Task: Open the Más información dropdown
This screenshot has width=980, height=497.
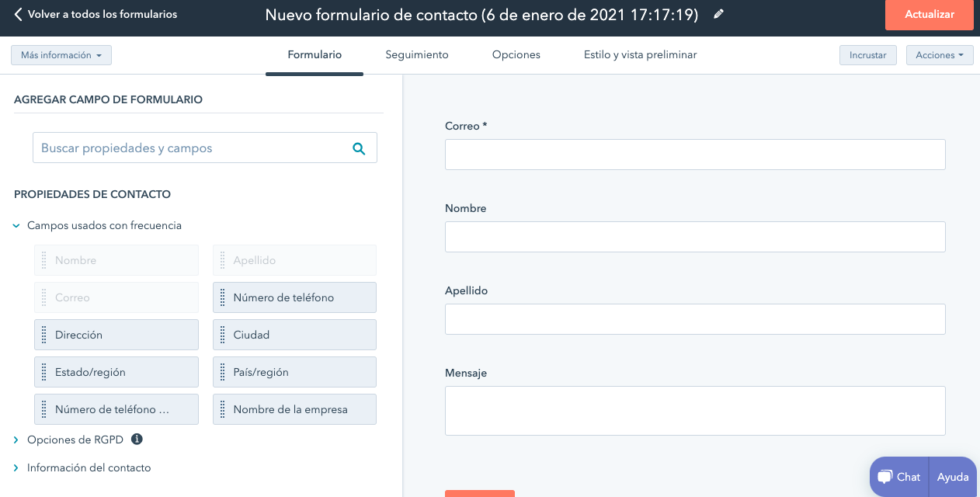Action: tap(61, 54)
